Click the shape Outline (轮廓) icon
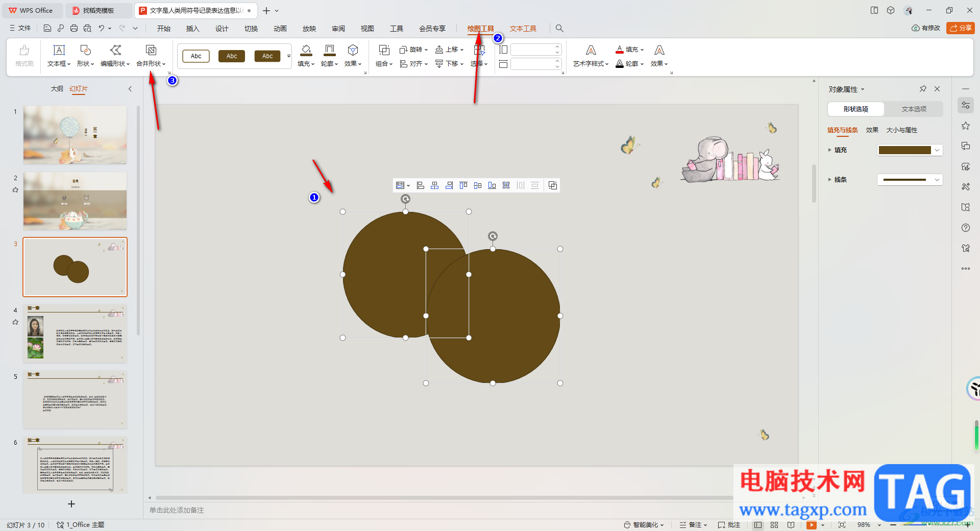The height and width of the screenshot is (531, 980). [x=329, y=50]
